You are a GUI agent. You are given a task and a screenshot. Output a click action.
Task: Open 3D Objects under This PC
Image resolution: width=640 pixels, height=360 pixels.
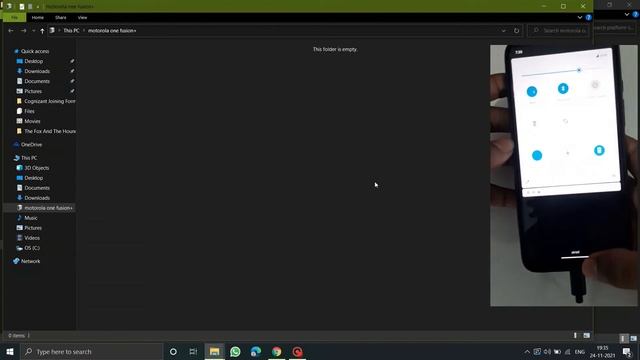(x=36, y=168)
